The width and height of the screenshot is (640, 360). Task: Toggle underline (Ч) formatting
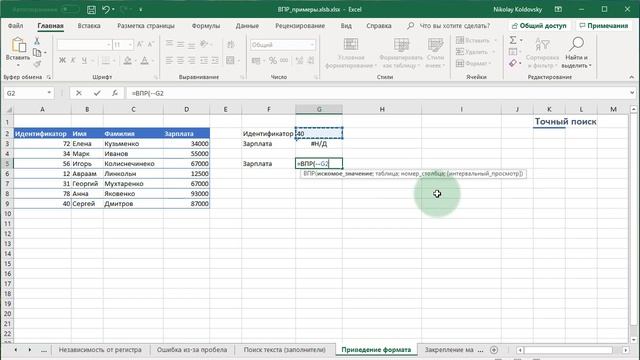(x=84, y=60)
